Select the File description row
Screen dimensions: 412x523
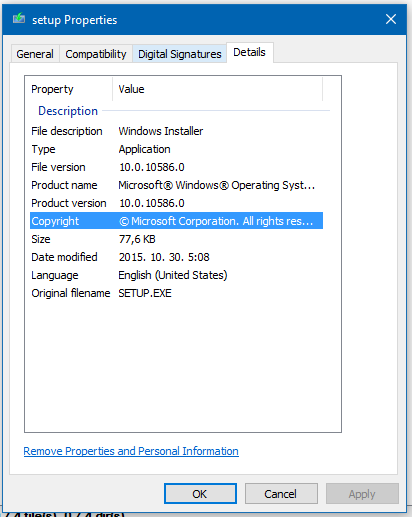176,131
